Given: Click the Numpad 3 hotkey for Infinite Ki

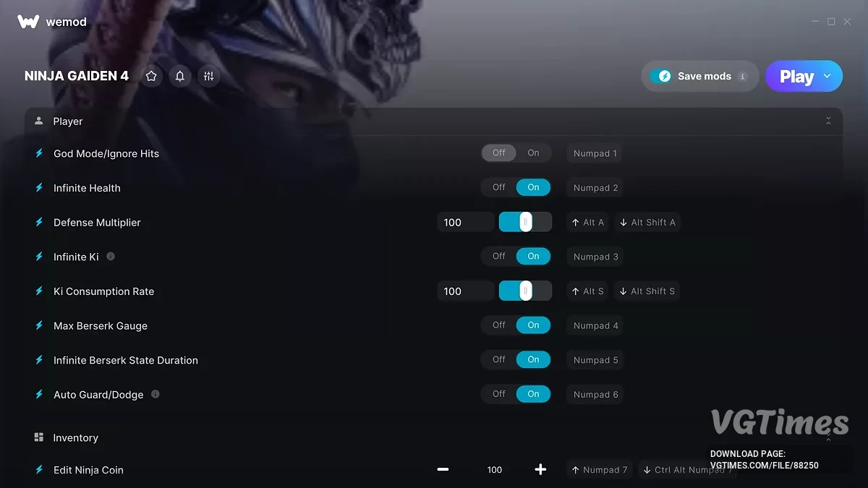Looking at the screenshot, I should 596,257.
